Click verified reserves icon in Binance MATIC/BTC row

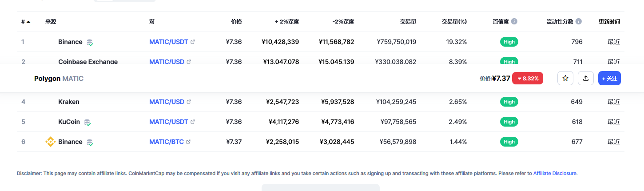tap(90, 142)
